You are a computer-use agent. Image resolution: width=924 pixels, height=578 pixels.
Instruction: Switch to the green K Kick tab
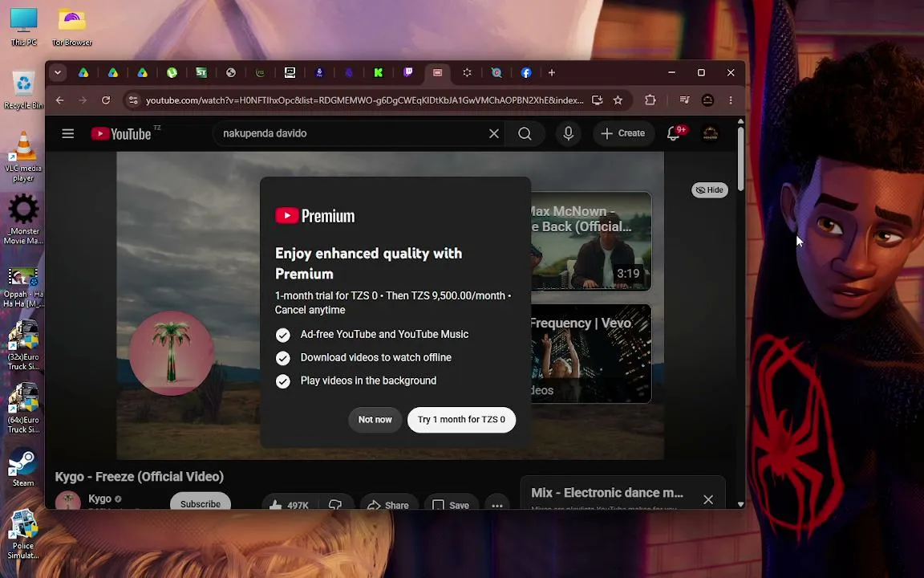[379, 72]
